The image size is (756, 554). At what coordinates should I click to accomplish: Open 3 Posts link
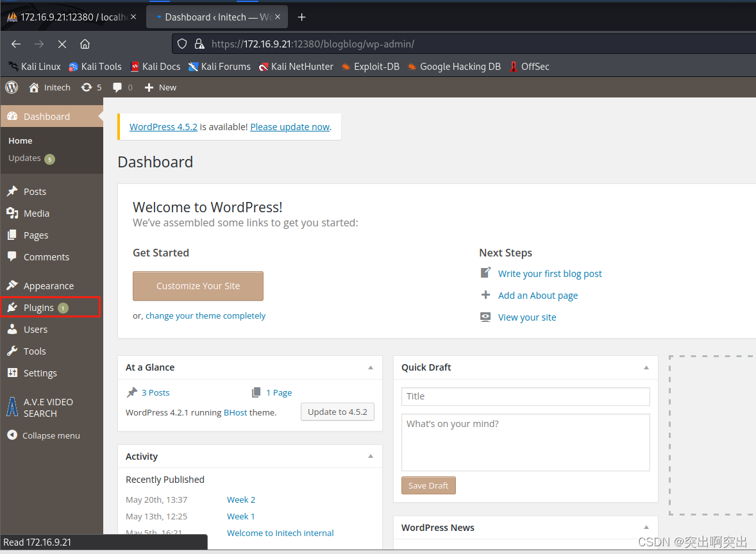(x=155, y=392)
